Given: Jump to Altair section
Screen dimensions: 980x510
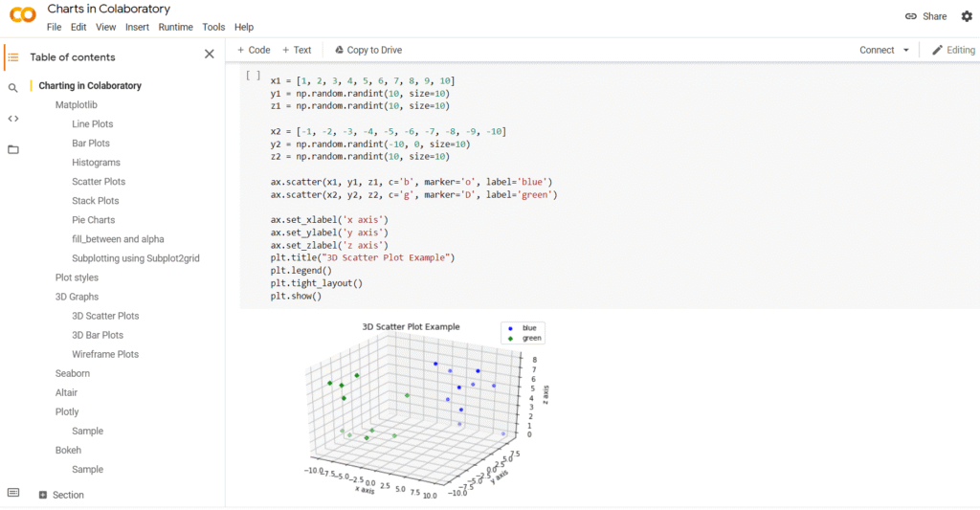Looking at the screenshot, I should click(66, 392).
